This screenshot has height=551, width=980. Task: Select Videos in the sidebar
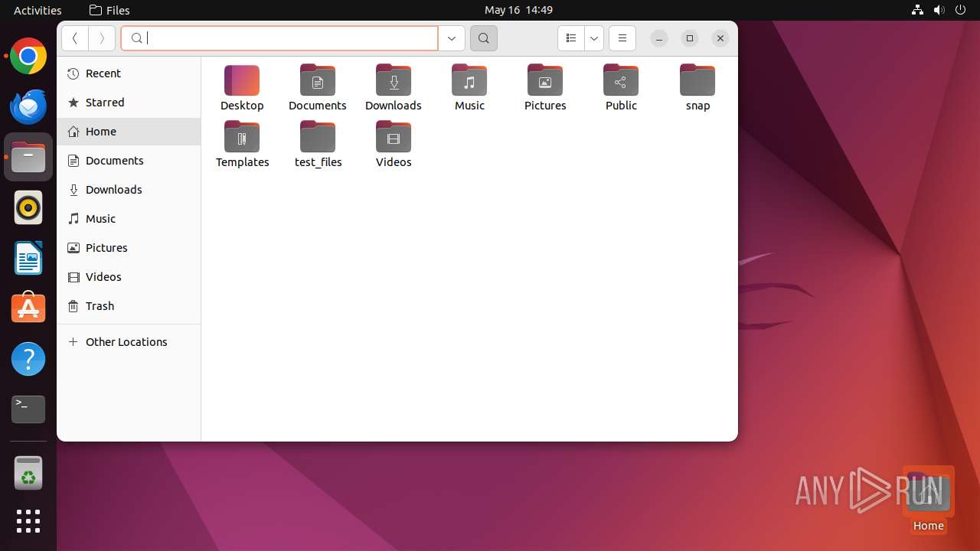tap(129, 277)
